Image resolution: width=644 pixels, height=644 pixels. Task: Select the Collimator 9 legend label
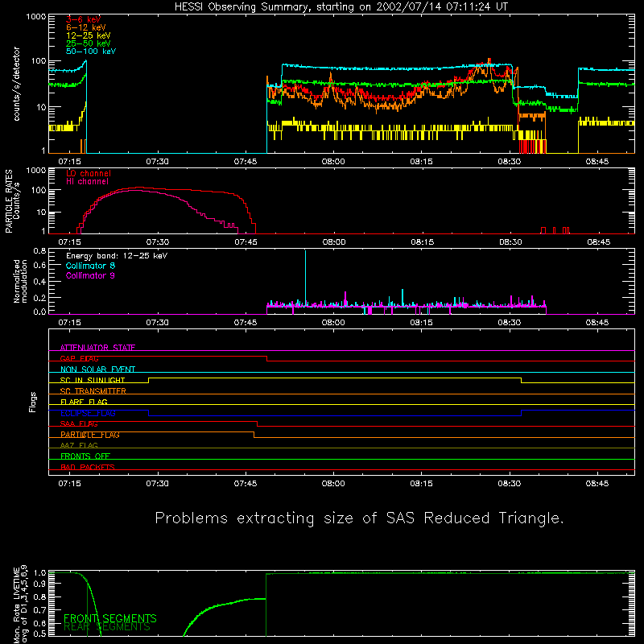90,275
